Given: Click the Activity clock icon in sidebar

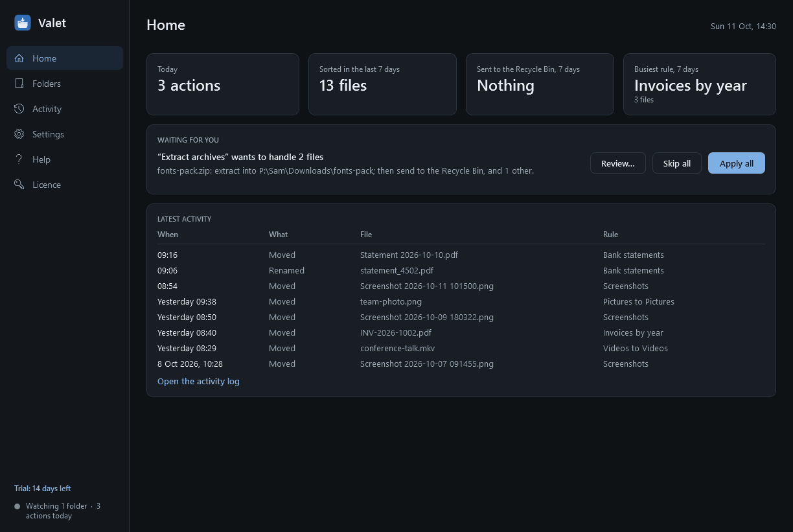Looking at the screenshot, I should click(x=19, y=109).
